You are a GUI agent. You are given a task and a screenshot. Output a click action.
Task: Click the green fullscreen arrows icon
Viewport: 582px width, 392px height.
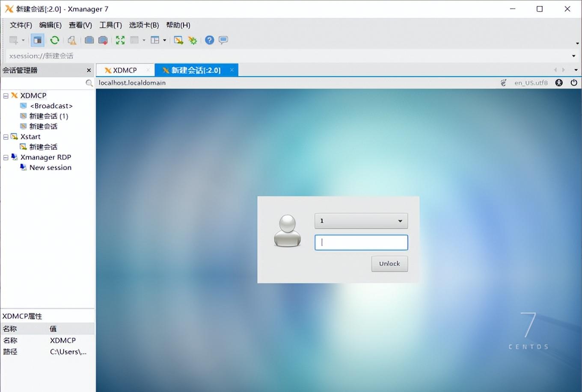120,40
